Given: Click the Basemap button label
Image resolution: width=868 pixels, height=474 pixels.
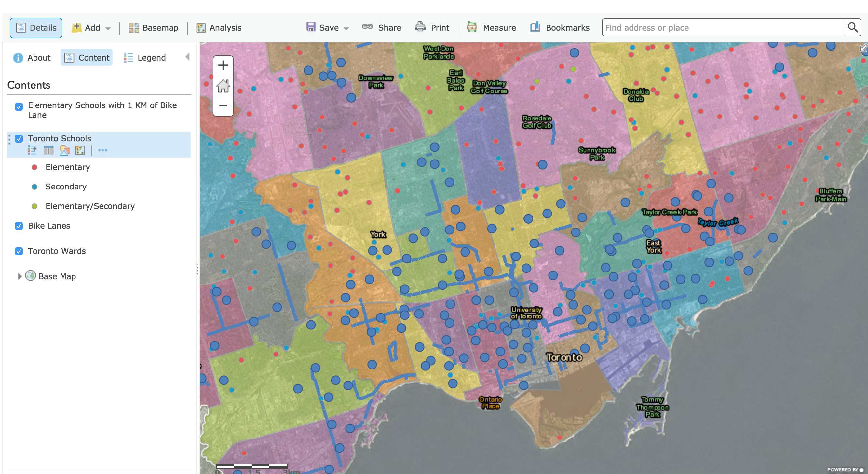Looking at the screenshot, I should point(160,28).
